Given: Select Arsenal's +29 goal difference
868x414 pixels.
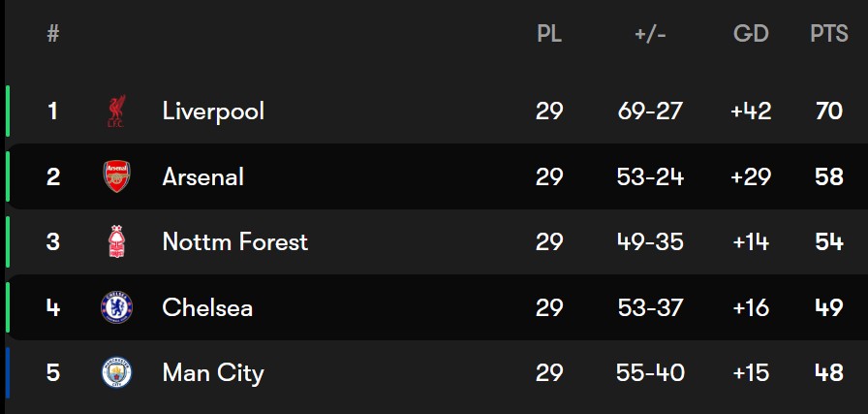Looking at the screenshot, I should coord(751,176).
